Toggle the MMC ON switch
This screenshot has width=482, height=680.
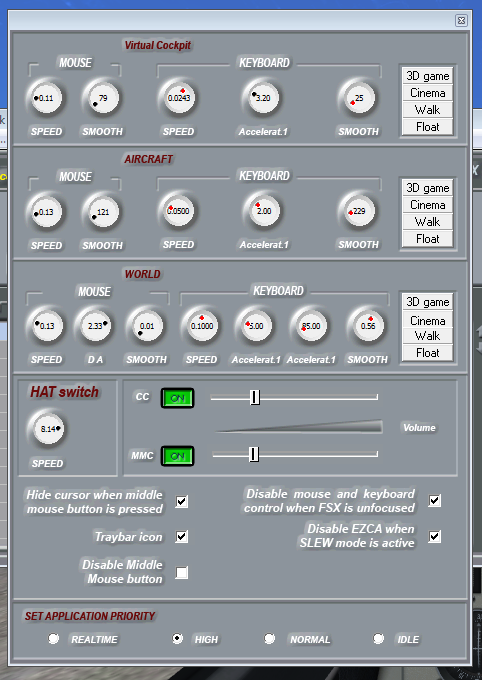pyautogui.click(x=177, y=456)
